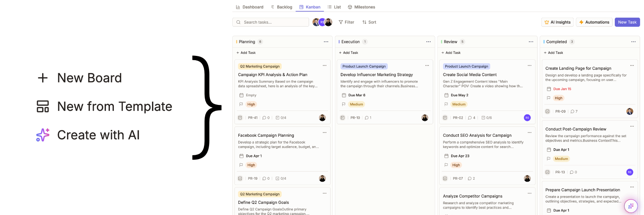Screen dimensions: 644x215
Task: Click the Search tasks input field
Action: pos(271,22)
